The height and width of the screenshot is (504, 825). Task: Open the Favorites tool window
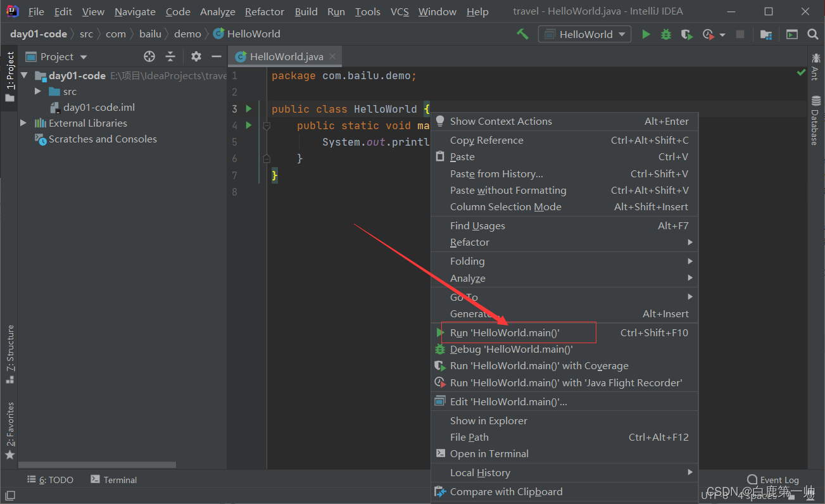point(9,431)
